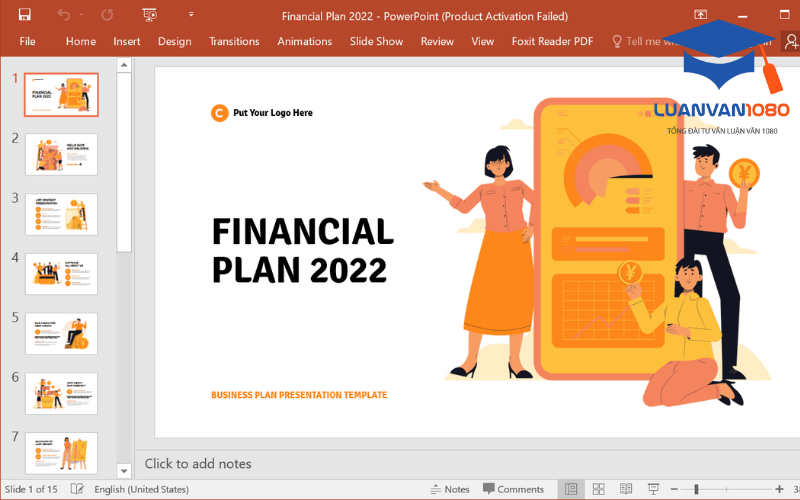Select slide 1 thumbnail
Viewport: 800px width, 500px height.
point(61,95)
